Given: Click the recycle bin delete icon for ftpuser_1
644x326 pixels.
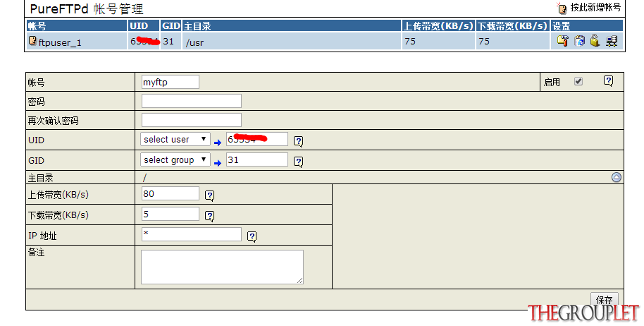Looking at the screenshot, I should (x=579, y=41).
